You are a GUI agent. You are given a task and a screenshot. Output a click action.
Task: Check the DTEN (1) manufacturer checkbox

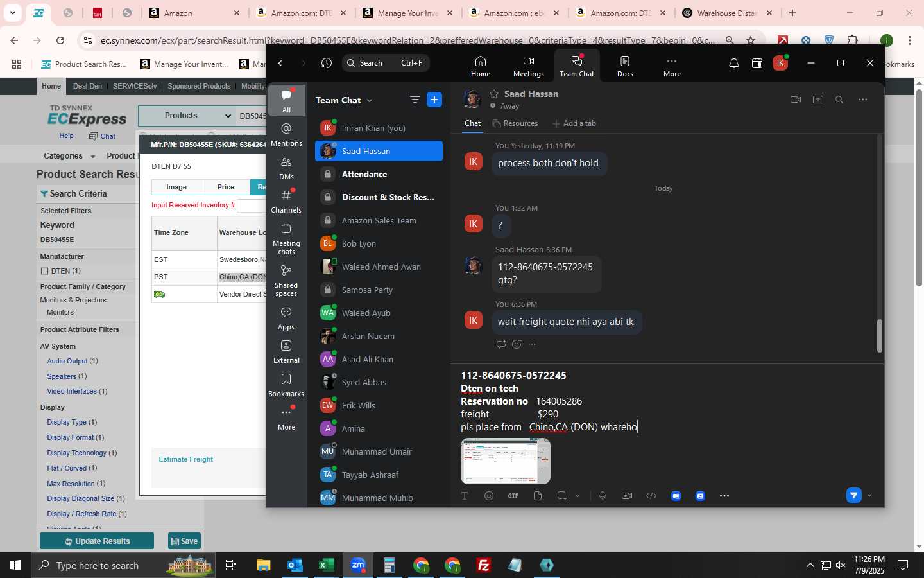click(45, 271)
